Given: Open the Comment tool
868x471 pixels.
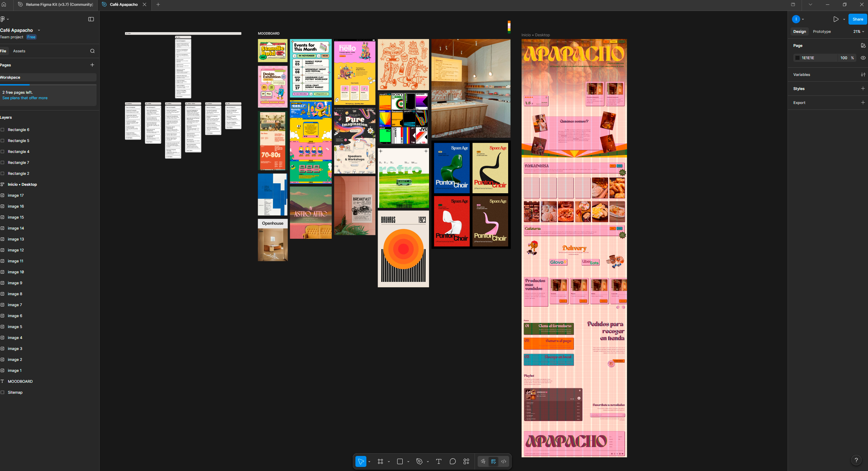Looking at the screenshot, I should (x=453, y=461).
